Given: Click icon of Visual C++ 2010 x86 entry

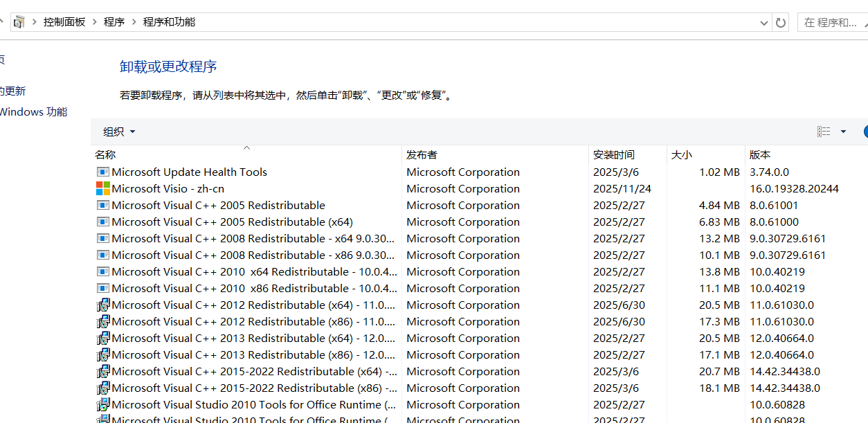Looking at the screenshot, I should click(x=102, y=288).
